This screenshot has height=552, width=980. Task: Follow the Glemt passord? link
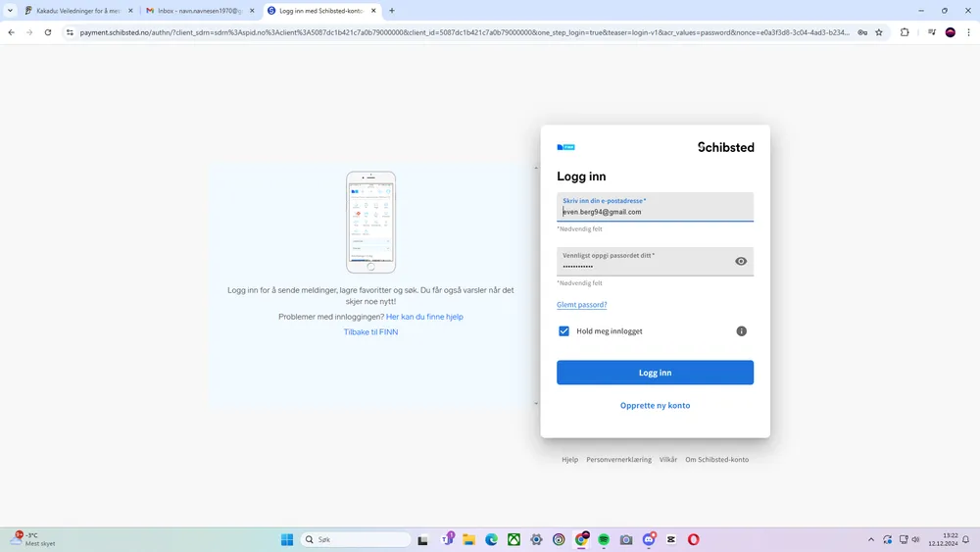click(x=582, y=305)
